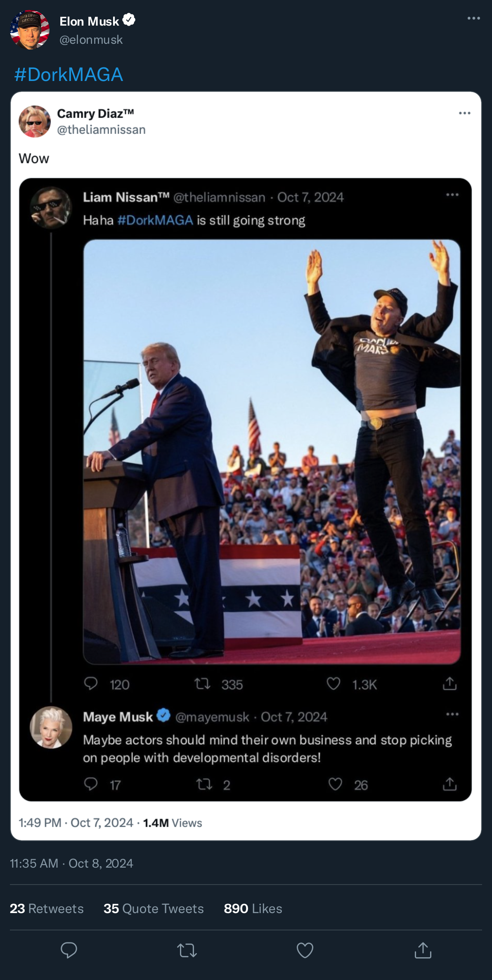Click the reply icon showing 120 comments
The height and width of the screenshot is (980, 492).
91,684
